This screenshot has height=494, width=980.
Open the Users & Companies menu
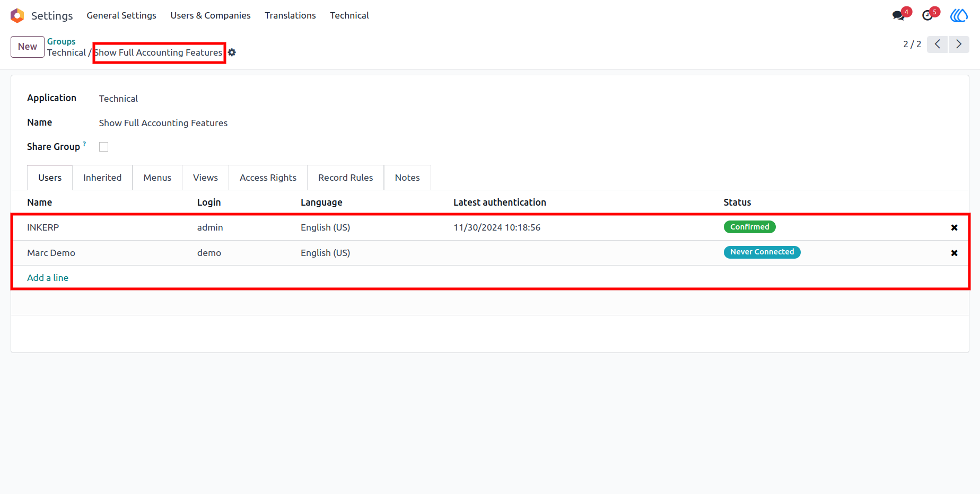pos(211,15)
